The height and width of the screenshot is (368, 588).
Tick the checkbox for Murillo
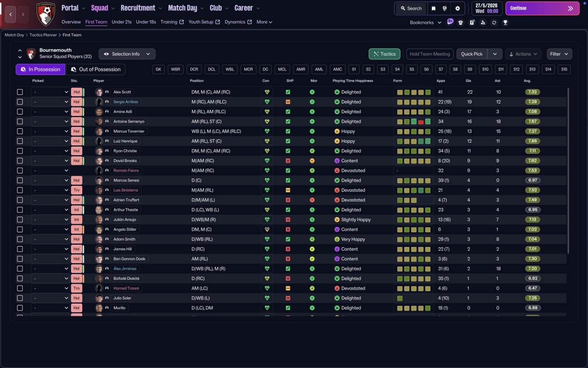coord(20,308)
